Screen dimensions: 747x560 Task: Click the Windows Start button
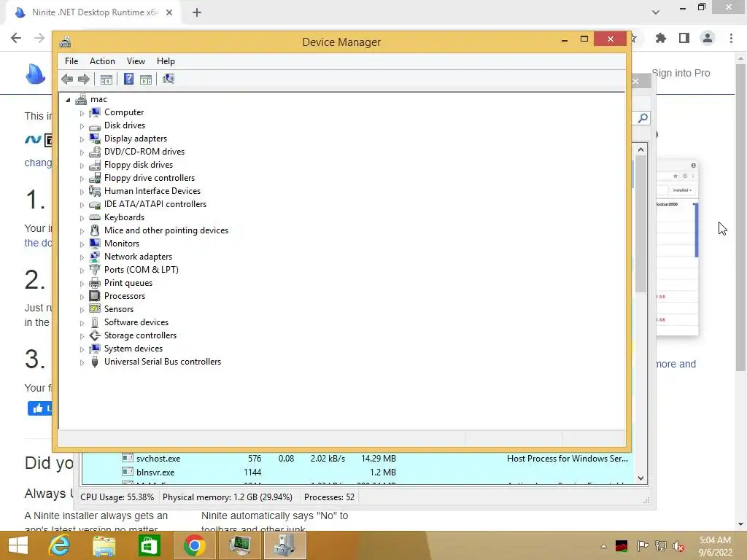pyautogui.click(x=18, y=545)
